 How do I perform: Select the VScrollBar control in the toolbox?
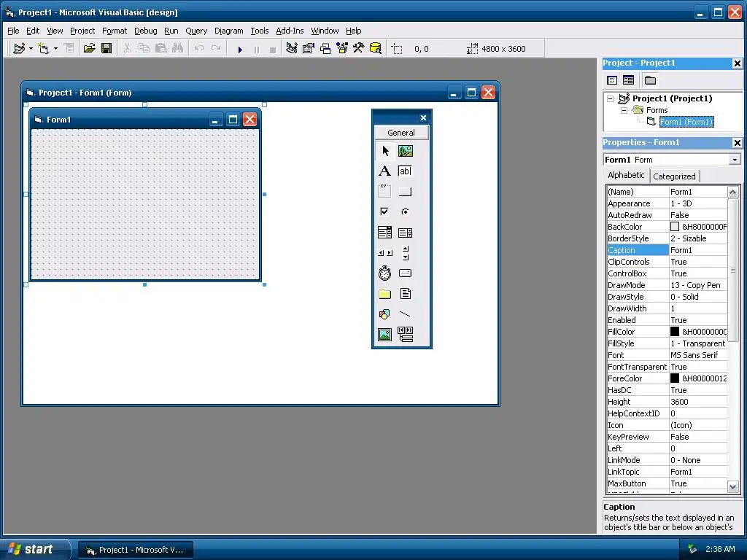[406, 253]
